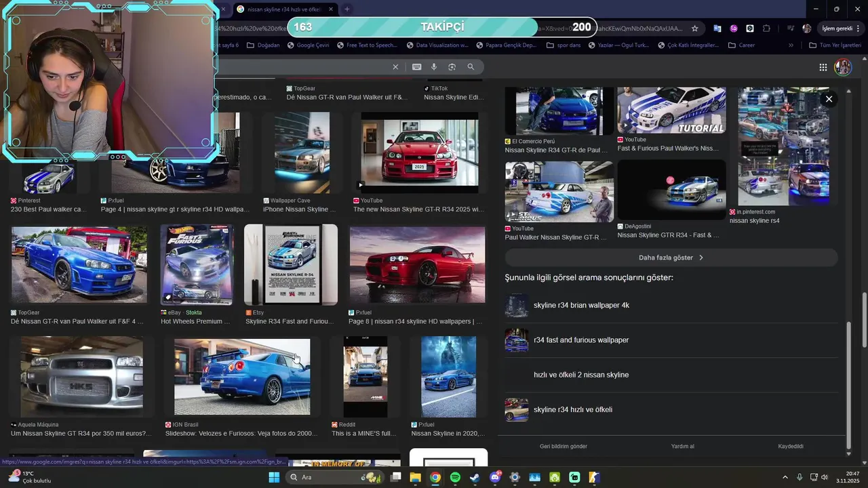Open the blue TopGear Skyline photo
The height and width of the screenshot is (488, 868).
tap(79, 264)
